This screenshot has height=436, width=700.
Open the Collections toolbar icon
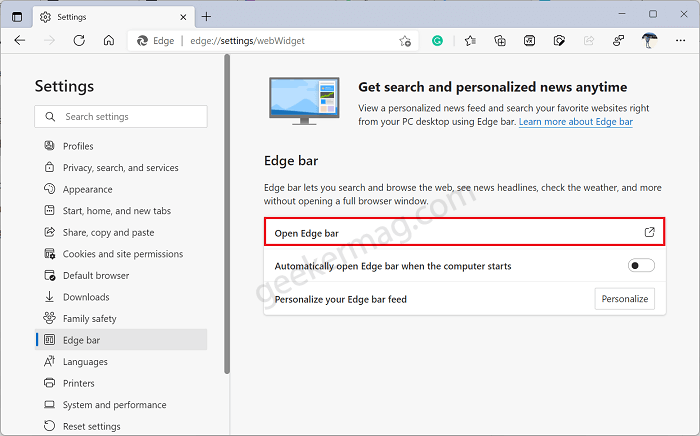tap(500, 41)
